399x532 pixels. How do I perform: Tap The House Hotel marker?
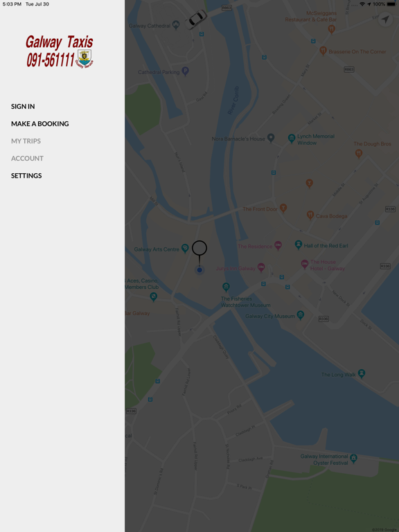pyautogui.click(x=305, y=264)
